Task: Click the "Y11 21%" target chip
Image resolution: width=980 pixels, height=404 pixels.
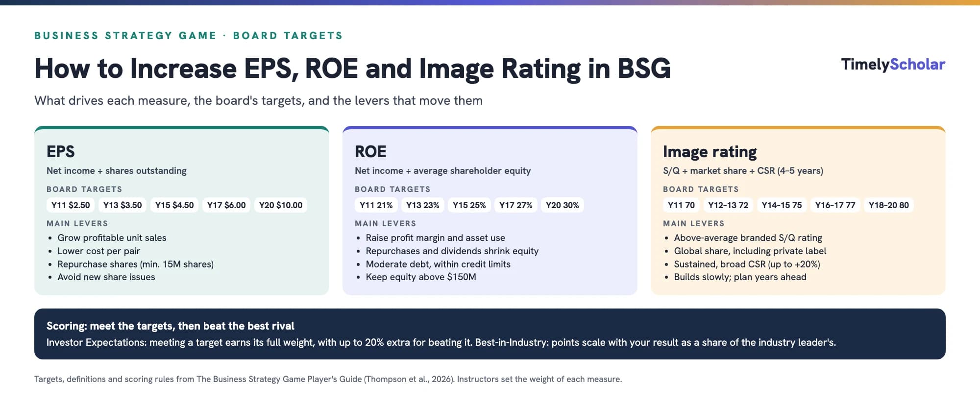Action: point(376,205)
